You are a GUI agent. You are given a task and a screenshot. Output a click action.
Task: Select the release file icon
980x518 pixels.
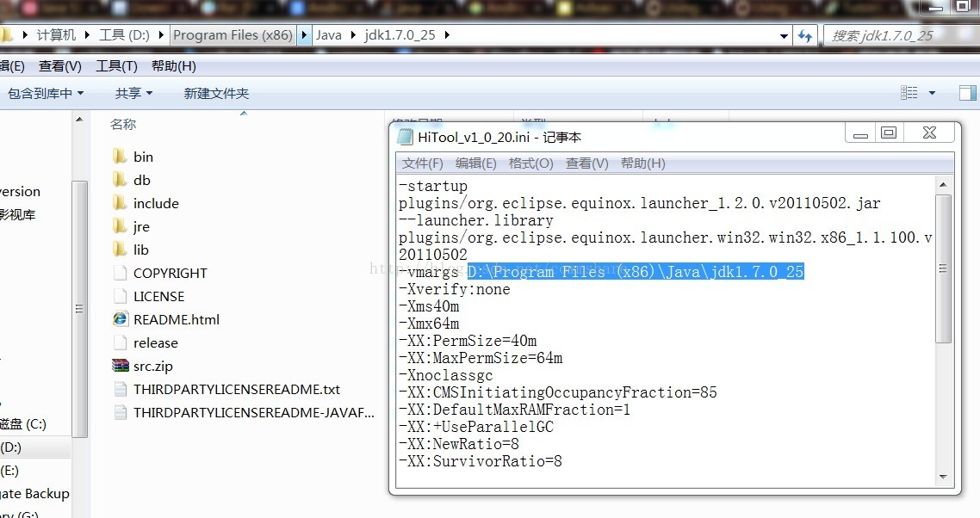[x=120, y=342]
